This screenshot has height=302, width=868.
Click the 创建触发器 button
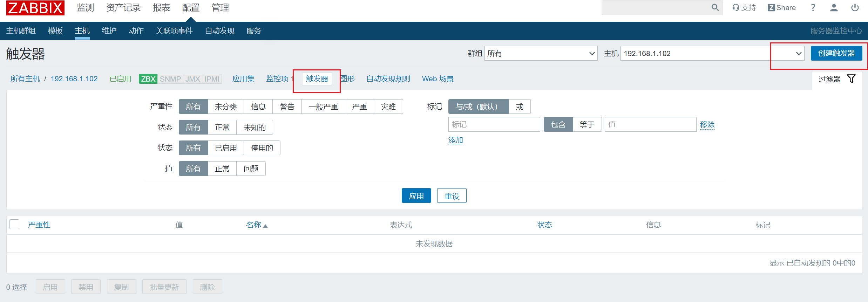(836, 53)
